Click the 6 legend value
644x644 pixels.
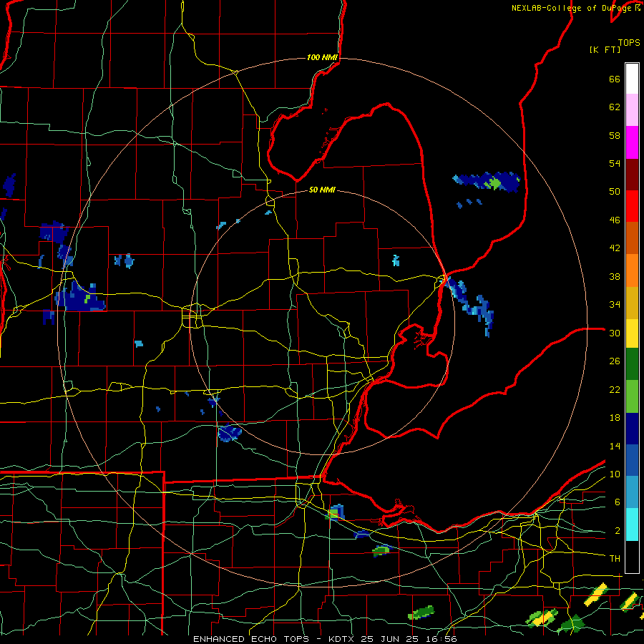click(618, 502)
